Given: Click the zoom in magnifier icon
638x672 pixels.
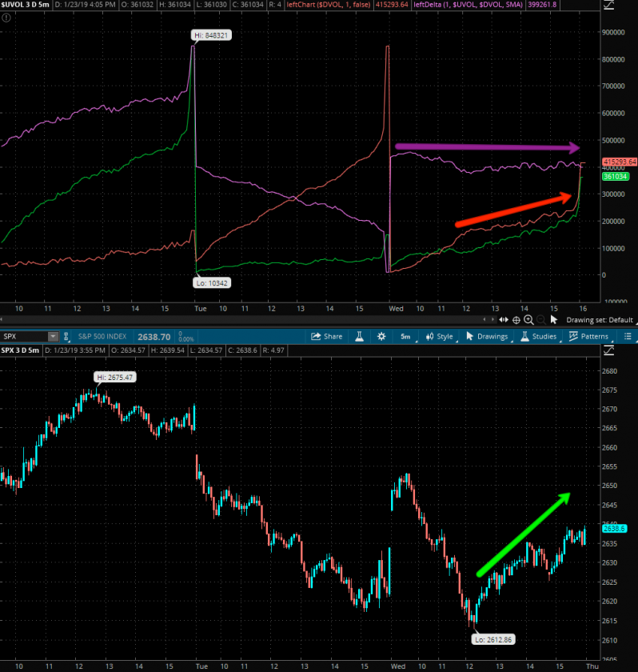Looking at the screenshot, I should (x=528, y=319).
